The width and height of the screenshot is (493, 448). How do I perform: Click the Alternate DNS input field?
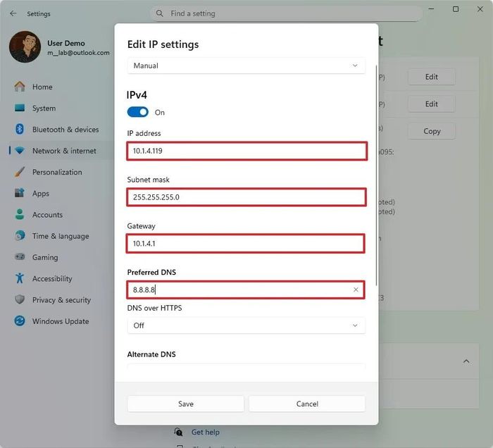click(x=246, y=367)
